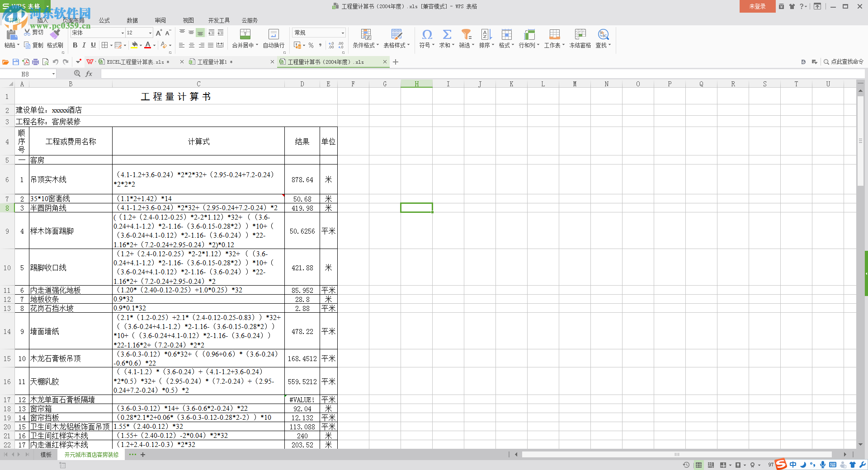Click the Symbol (符号) omega icon

[426, 35]
